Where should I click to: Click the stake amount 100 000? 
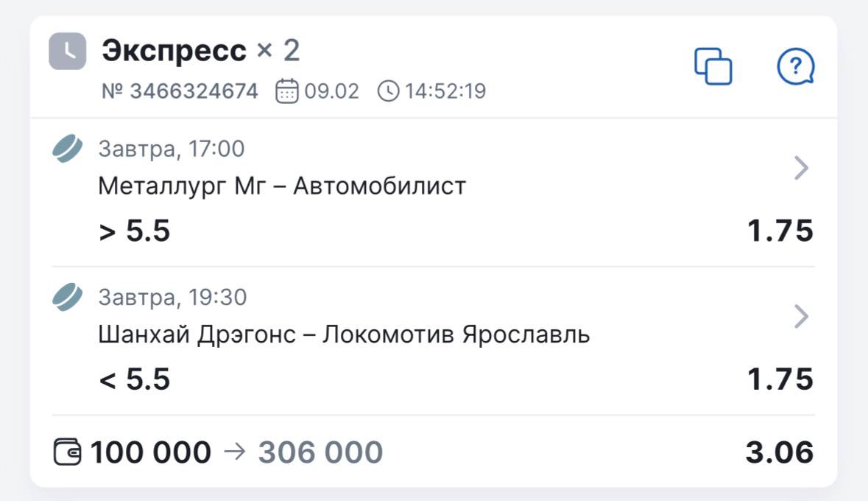(150, 452)
